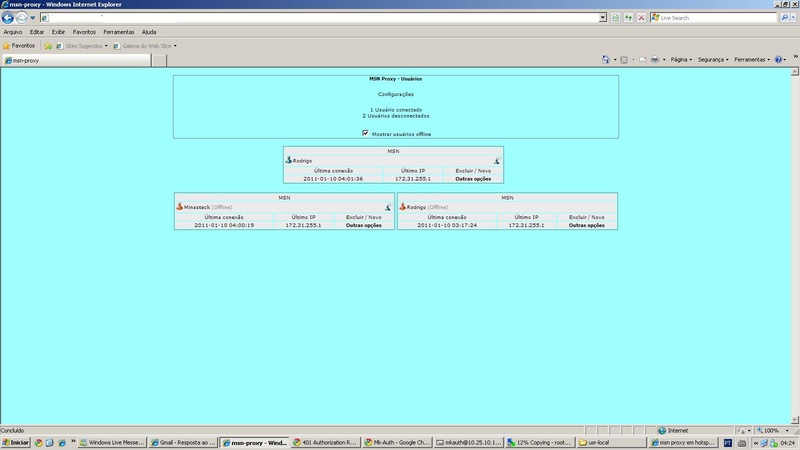Click the magnifier search button
The height and width of the screenshot is (450, 800).
click(784, 18)
